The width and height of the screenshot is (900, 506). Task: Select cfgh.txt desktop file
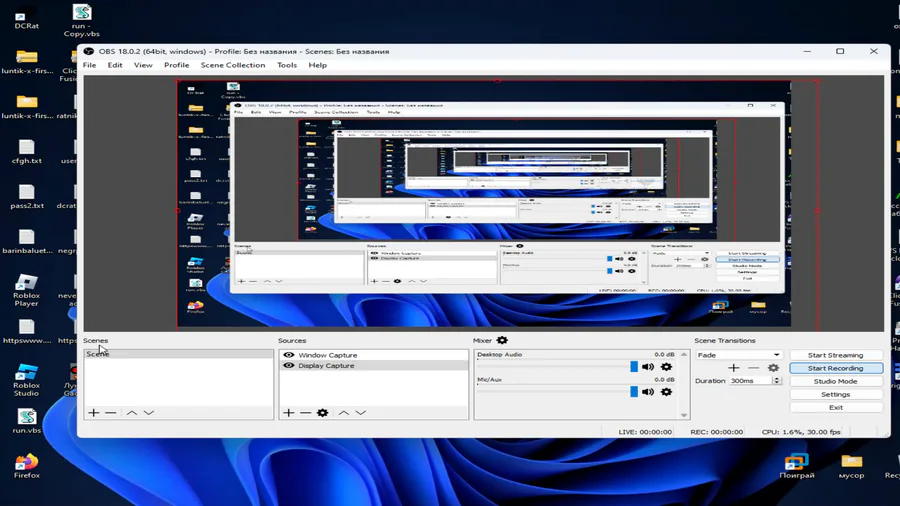(x=26, y=151)
